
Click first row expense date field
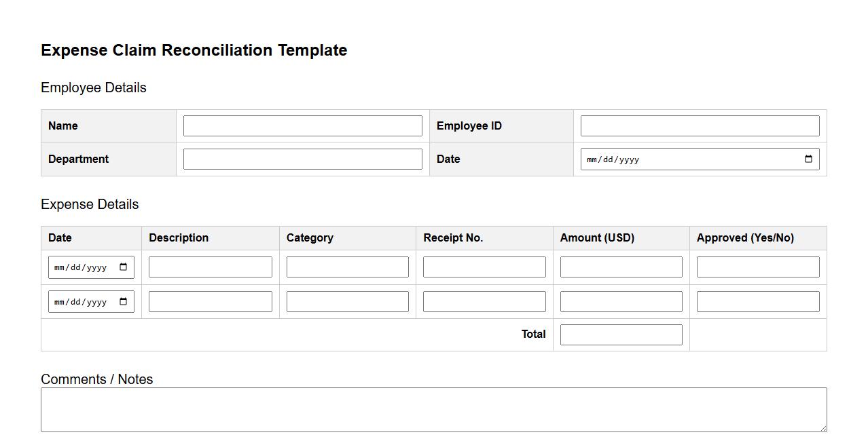point(82,267)
